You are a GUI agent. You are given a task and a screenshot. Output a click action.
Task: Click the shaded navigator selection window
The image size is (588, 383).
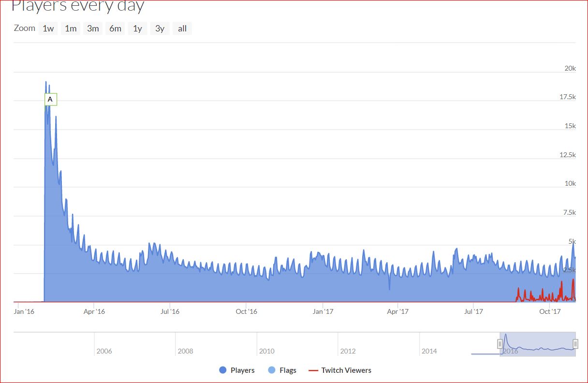[538, 344]
